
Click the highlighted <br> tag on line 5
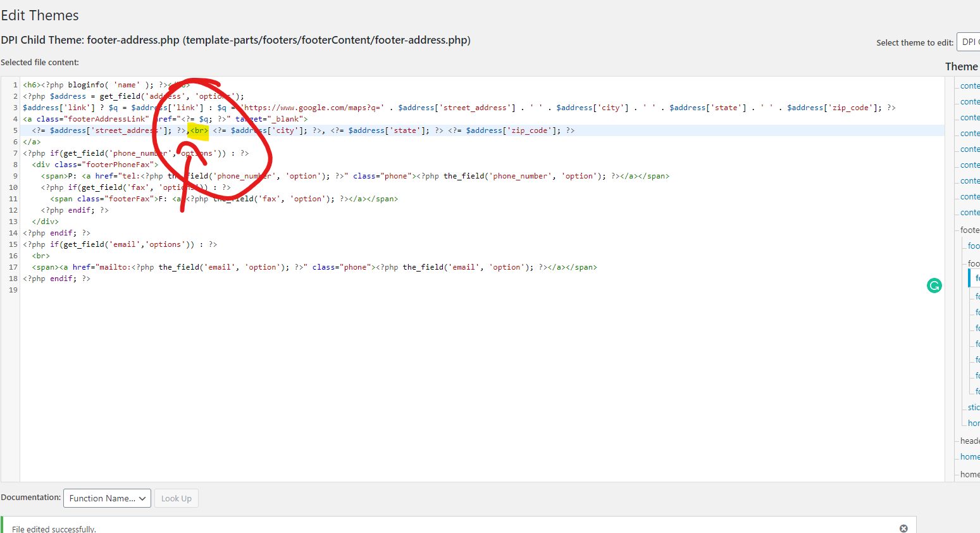coord(199,130)
